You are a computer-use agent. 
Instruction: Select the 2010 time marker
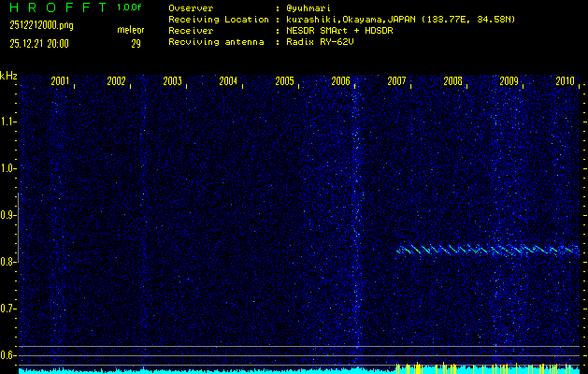coord(565,81)
